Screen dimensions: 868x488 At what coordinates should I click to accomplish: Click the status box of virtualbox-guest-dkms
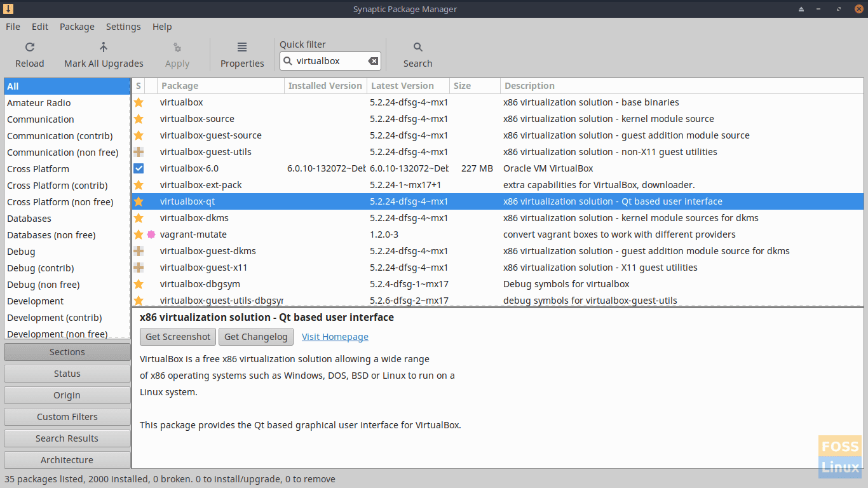(139, 251)
